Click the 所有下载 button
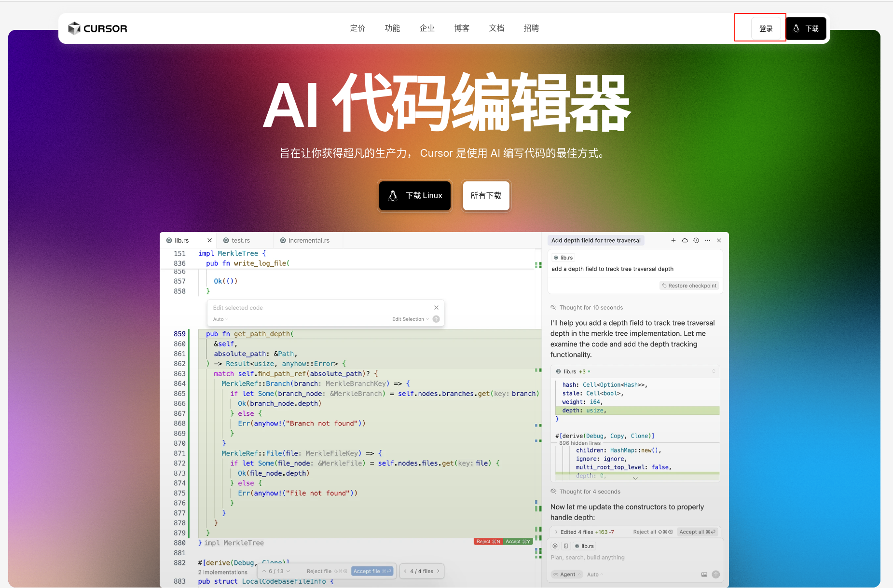Viewport: 893px width, 588px height. click(x=486, y=195)
